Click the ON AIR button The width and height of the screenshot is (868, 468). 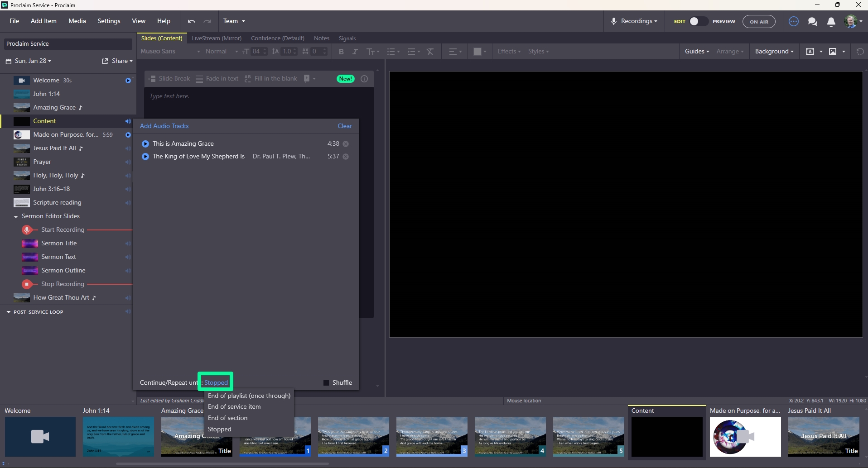click(x=759, y=21)
